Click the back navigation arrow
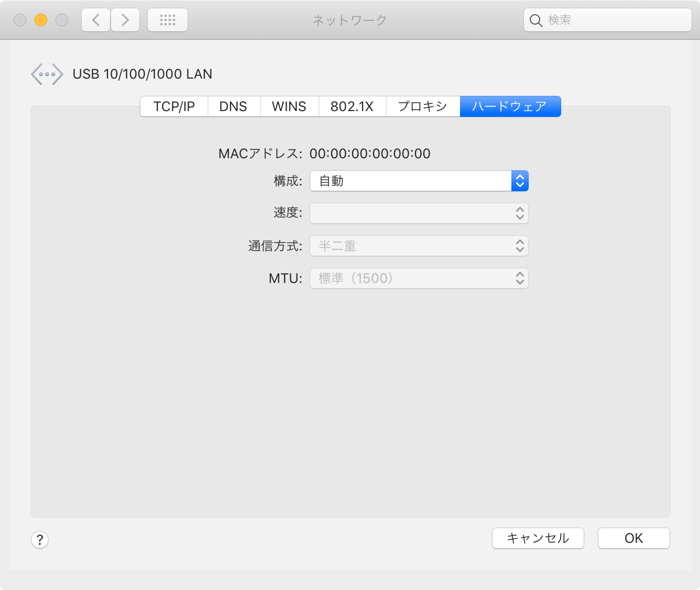The image size is (700, 590). click(96, 20)
